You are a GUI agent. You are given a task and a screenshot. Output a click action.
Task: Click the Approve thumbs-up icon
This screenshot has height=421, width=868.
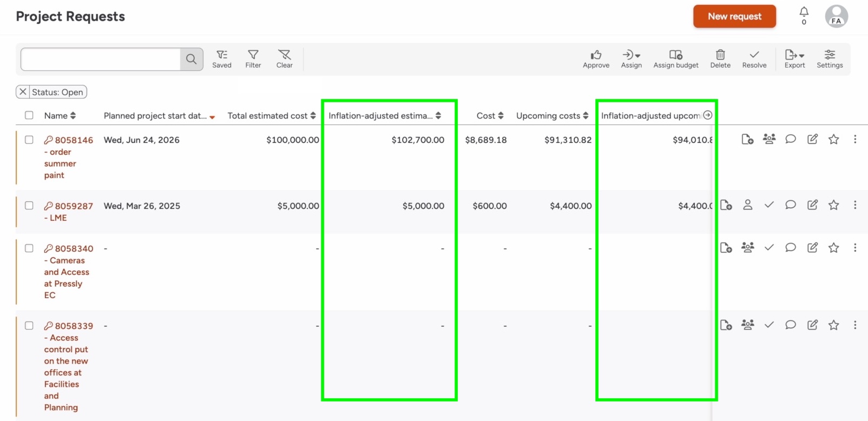(x=596, y=58)
